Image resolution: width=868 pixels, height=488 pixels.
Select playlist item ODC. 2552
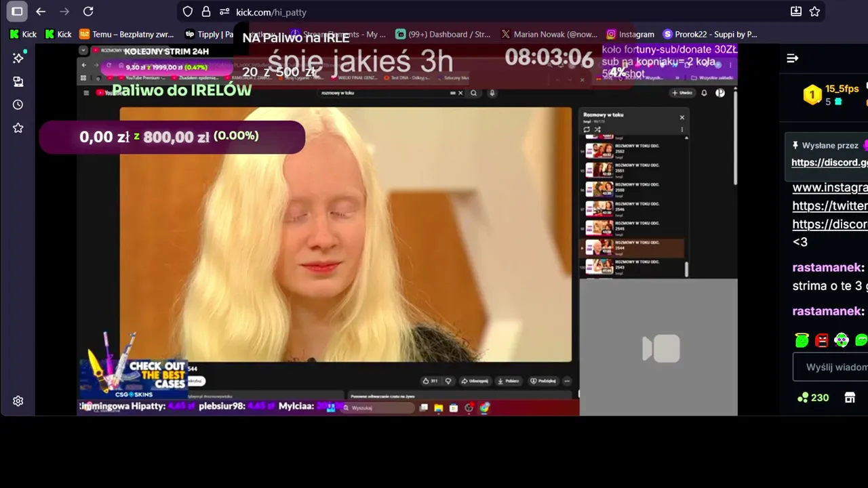click(x=633, y=150)
